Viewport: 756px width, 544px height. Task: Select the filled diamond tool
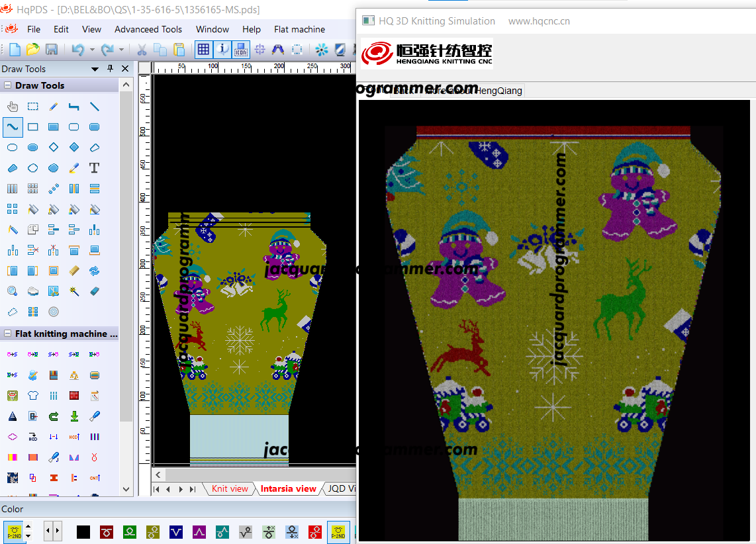click(73, 148)
